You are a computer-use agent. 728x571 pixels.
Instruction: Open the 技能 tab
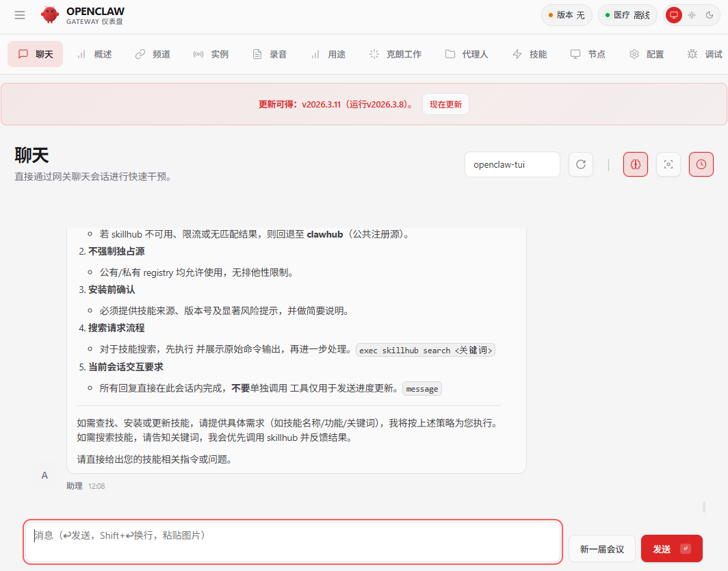click(530, 54)
